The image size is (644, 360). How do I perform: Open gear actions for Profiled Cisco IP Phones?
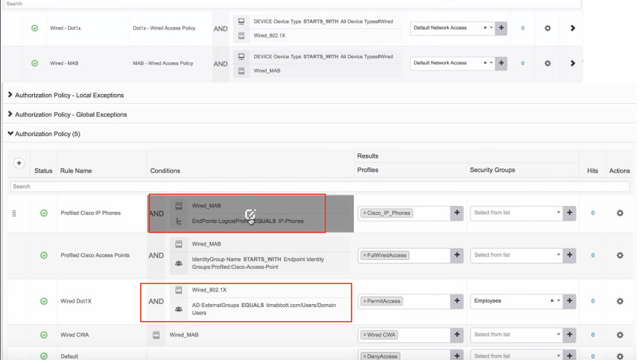pyautogui.click(x=620, y=213)
